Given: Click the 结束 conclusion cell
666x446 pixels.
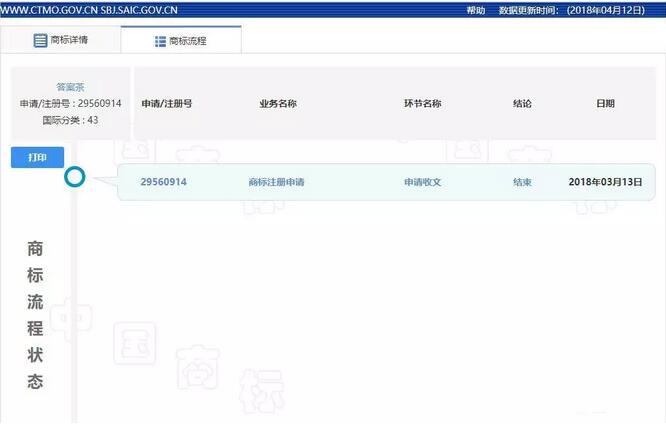Looking at the screenshot, I should coord(522,182).
